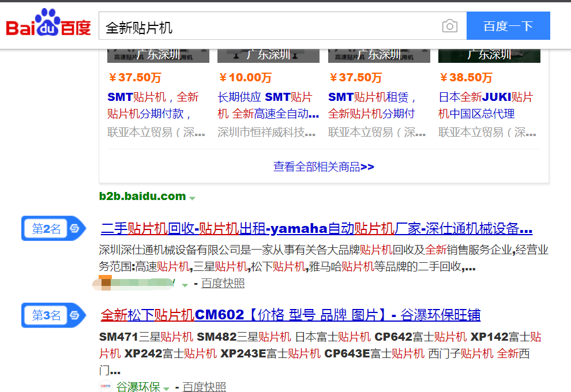The width and height of the screenshot is (571, 392).
Task: Click the Baidu logo
Action: 48,23
